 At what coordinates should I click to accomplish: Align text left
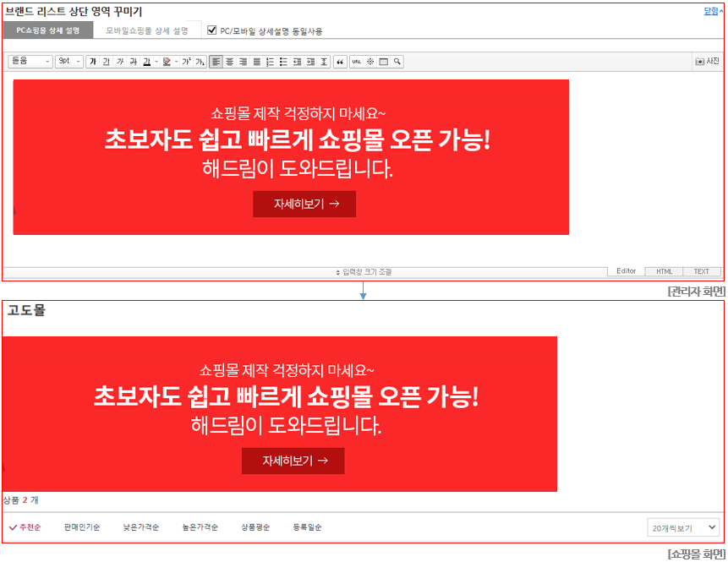point(216,61)
